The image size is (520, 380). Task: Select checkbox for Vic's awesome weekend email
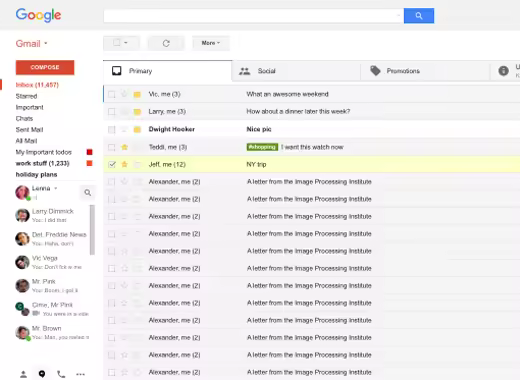tap(112, 94)
